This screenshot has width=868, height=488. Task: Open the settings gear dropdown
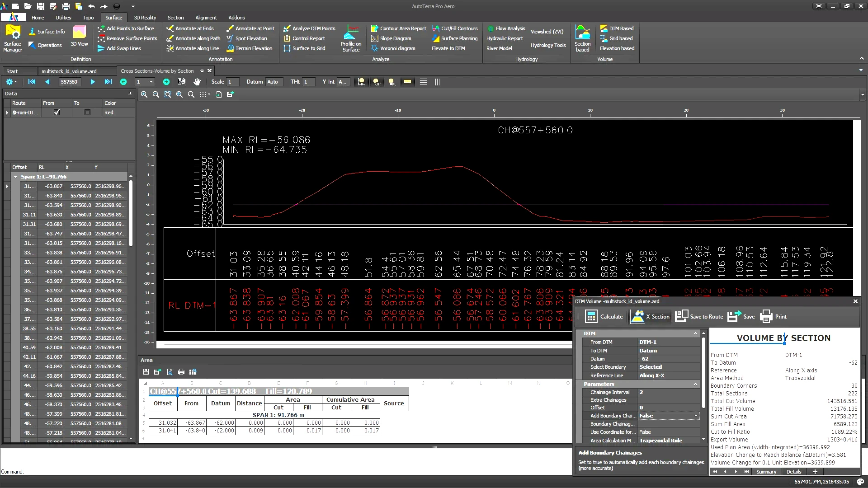click(11, 82)
